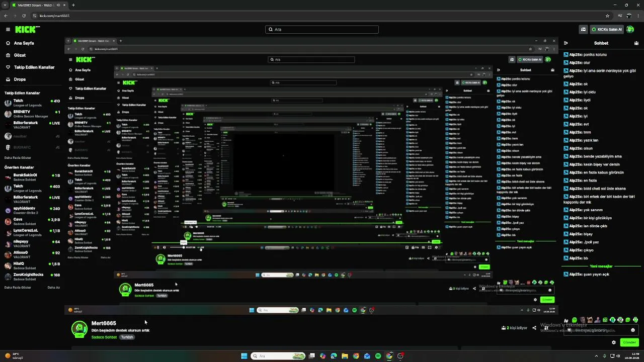This screenshot has width=644, height=362.
Task: Open Task View on the taskbar
Action: click(312, 356)
